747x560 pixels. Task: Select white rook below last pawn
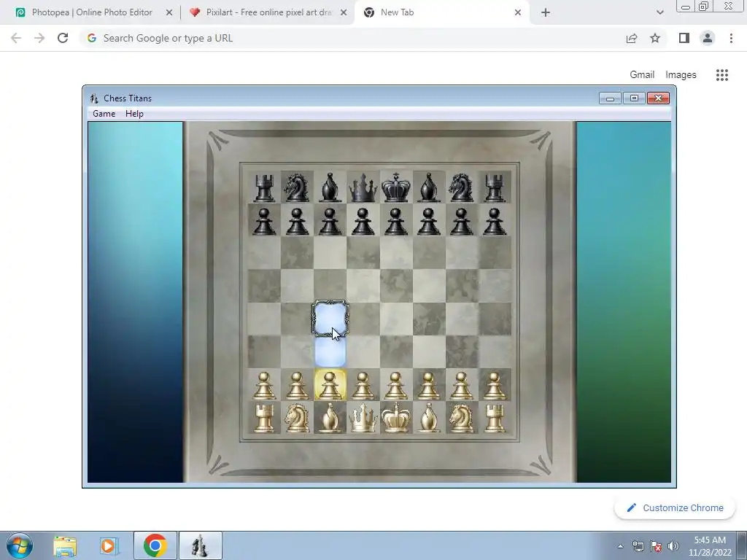click(x=495, y=418)
